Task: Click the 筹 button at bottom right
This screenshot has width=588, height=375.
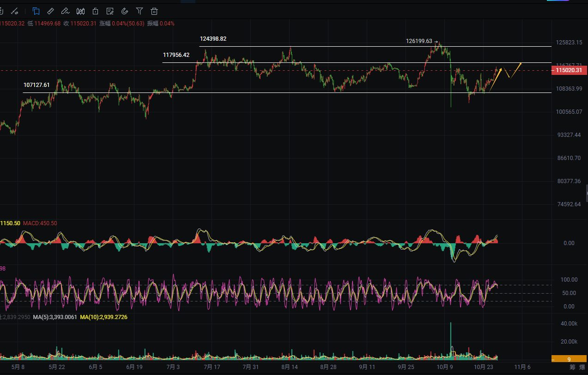Action: click(x=573, y=367)
